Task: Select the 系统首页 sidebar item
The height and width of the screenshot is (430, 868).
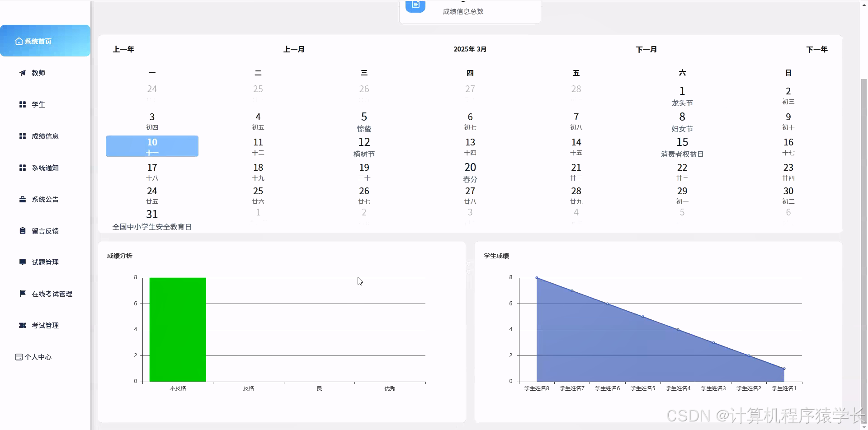Action: point(45,41)
